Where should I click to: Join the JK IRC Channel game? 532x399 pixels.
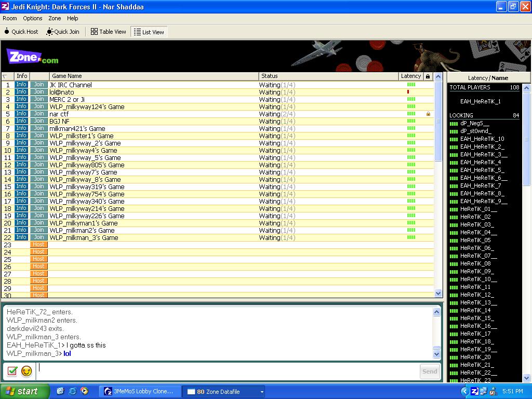click(38, 85)
